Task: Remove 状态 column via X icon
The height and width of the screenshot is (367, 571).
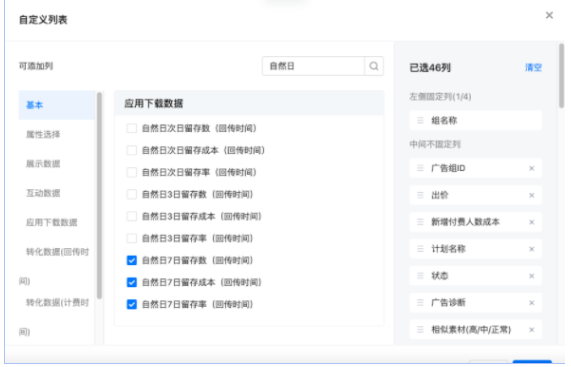Action: coord(532,276)
